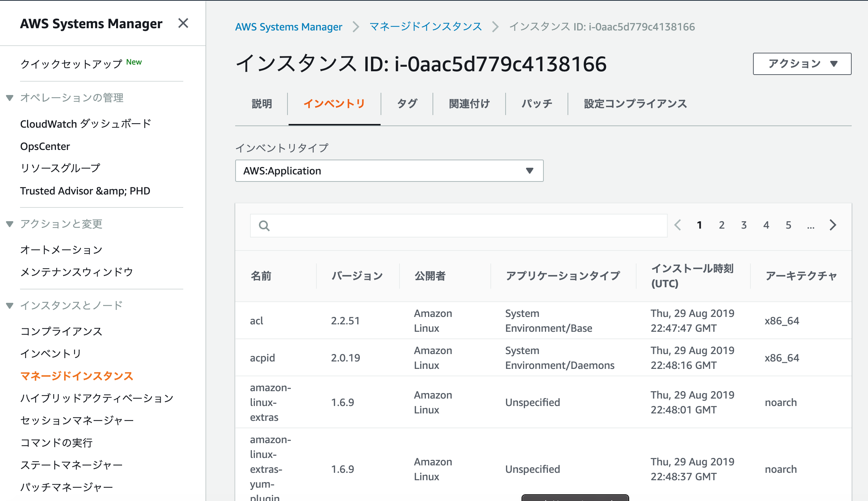868x501 pixels.
Task: Click install time 22:48:37 GMT cell
Action: coord(692,469)
